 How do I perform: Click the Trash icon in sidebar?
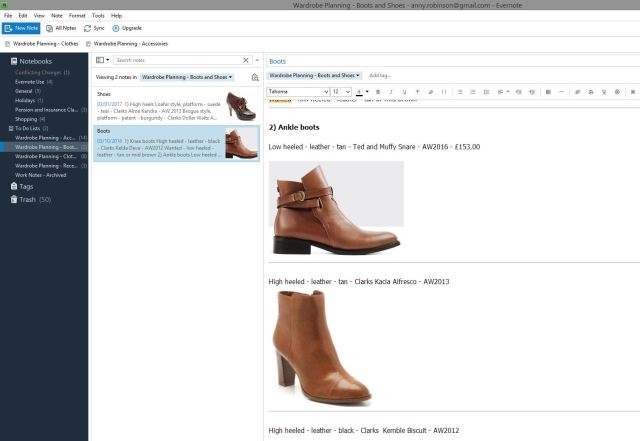(14, 199)
